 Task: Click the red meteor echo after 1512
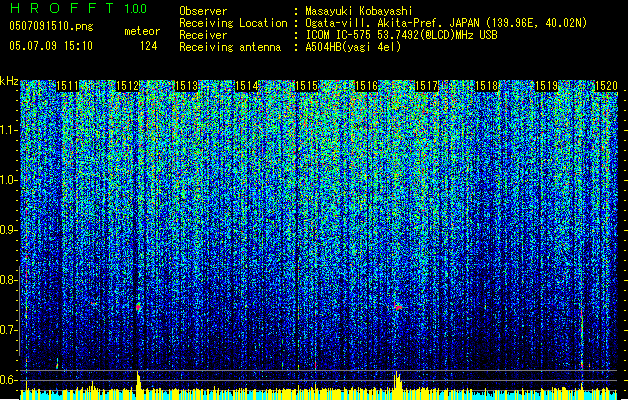coord(138,307)
